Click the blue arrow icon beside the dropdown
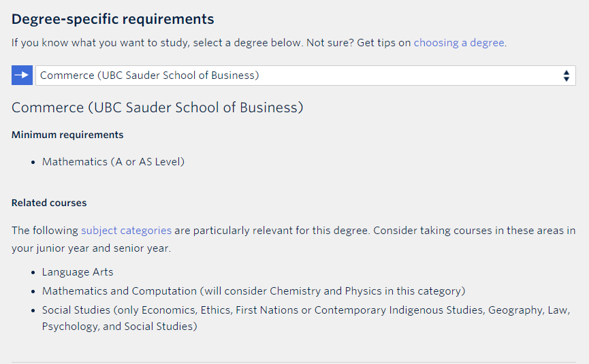 click(x=22, y=75)
